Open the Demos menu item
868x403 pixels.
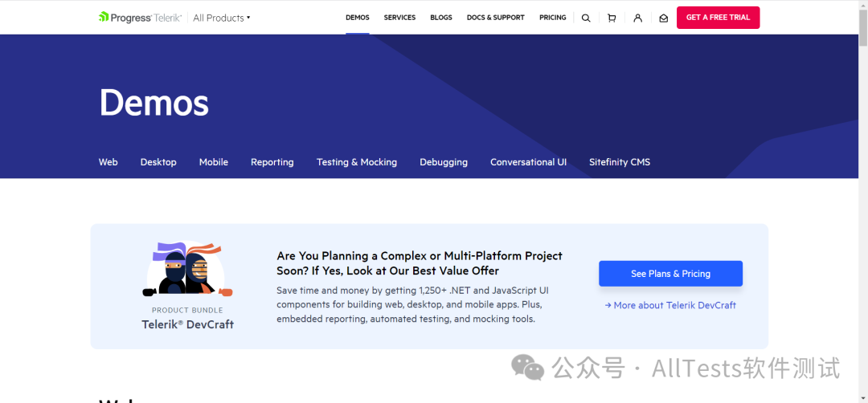[x=358, y=18]
